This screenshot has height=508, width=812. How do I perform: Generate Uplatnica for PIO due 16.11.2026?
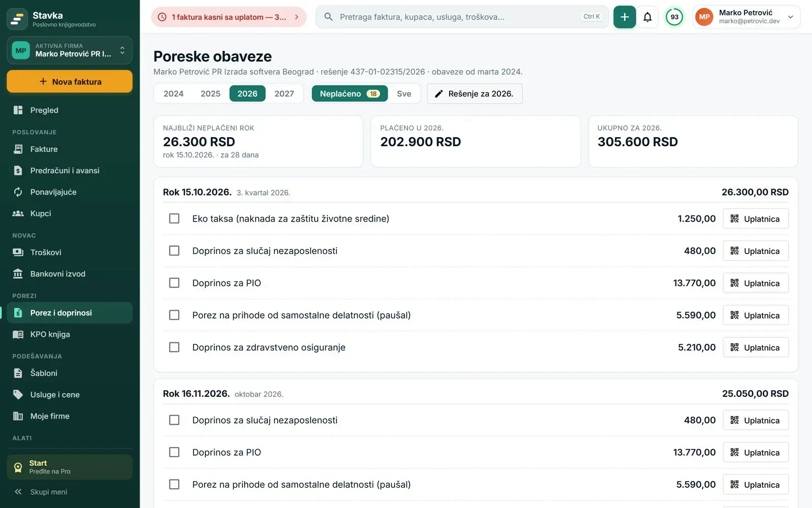756,453
